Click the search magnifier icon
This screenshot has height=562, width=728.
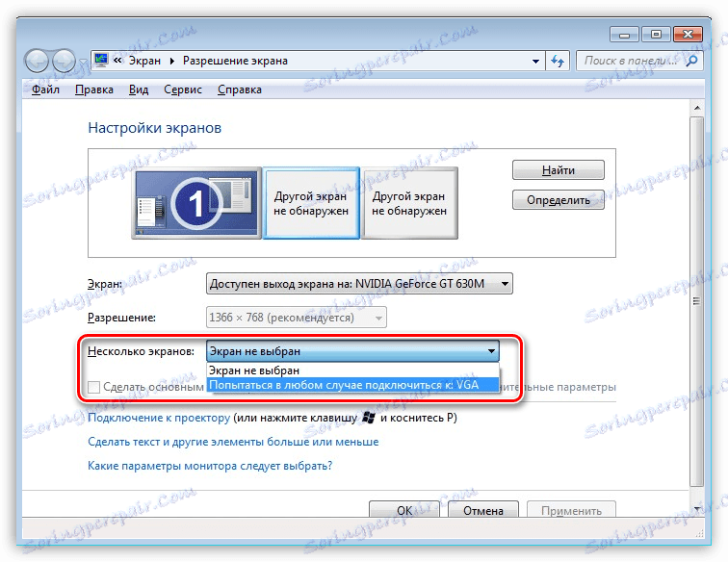(x=691, y=61)
